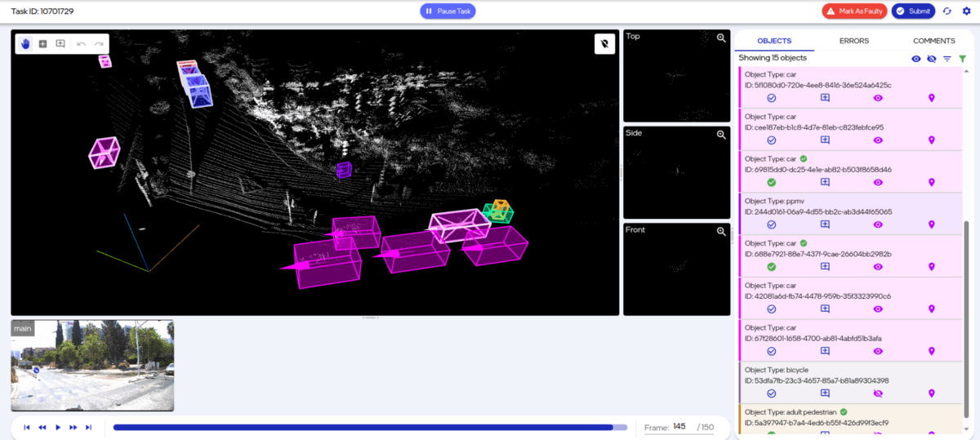
Task: Step back with rewind button
Action: pyautogui.click(x=42, y=427)
